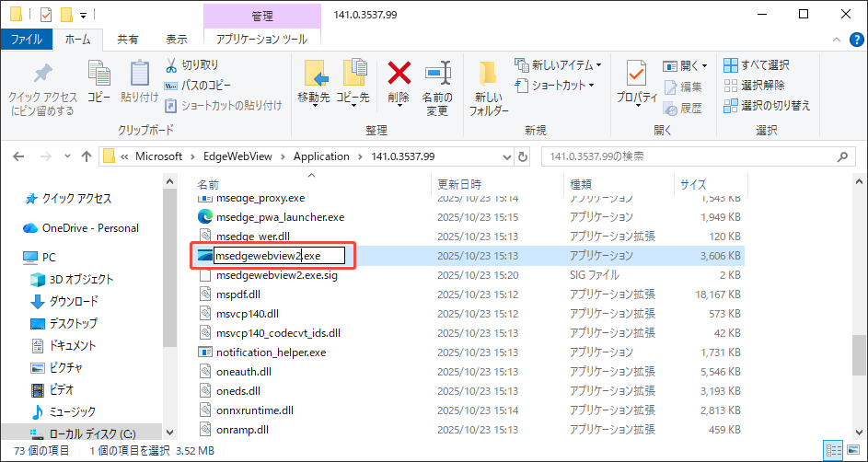
Task: Click Microsoft in the address breadcrumb
Action: pos(158,156)
